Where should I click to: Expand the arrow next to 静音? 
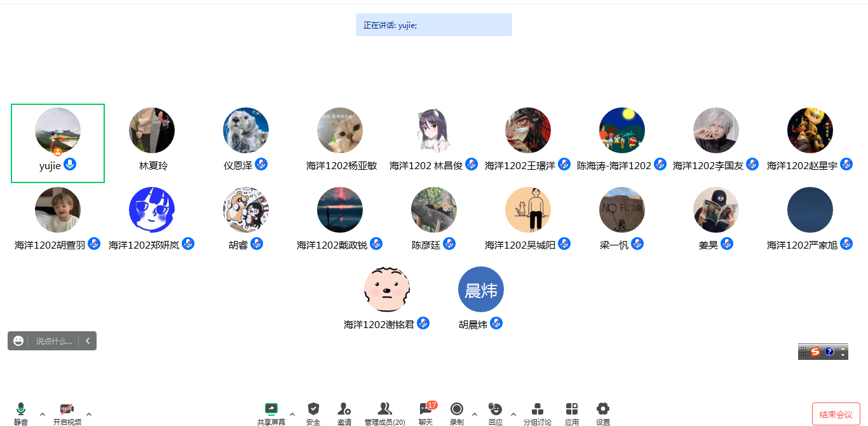tap(43, 414)
